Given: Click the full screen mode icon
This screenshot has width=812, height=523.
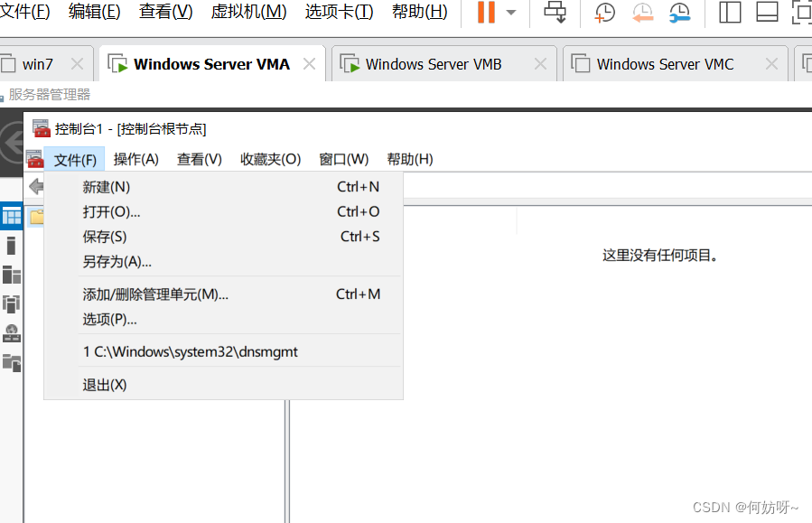Looking at the screenshot, I should 802,12.
